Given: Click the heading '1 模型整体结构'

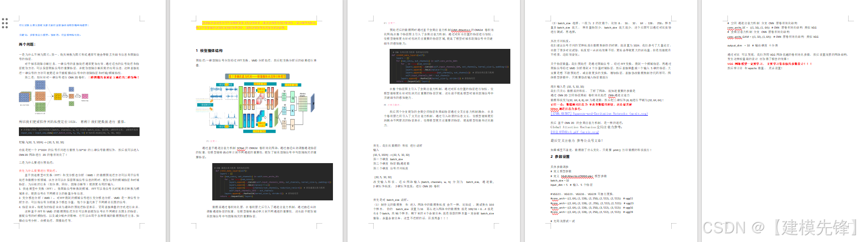Looking at the screenshot, I should click(x=209, y=50).
